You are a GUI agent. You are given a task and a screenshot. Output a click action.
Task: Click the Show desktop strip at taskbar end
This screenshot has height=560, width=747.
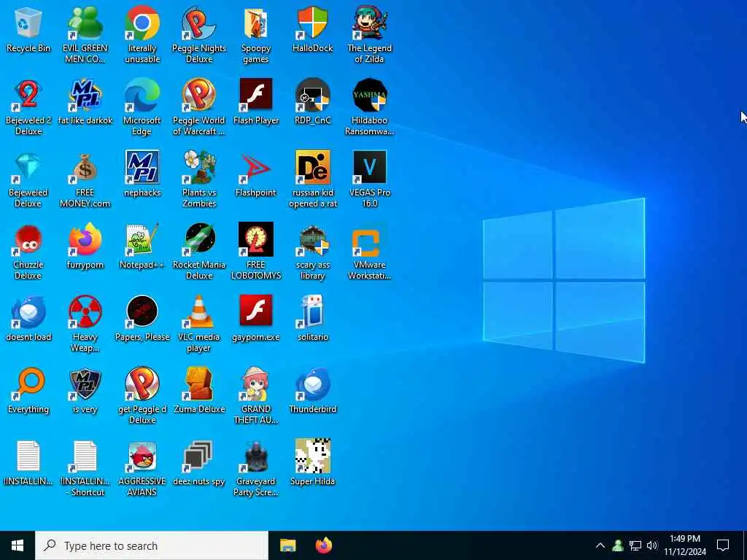(745, 545)
